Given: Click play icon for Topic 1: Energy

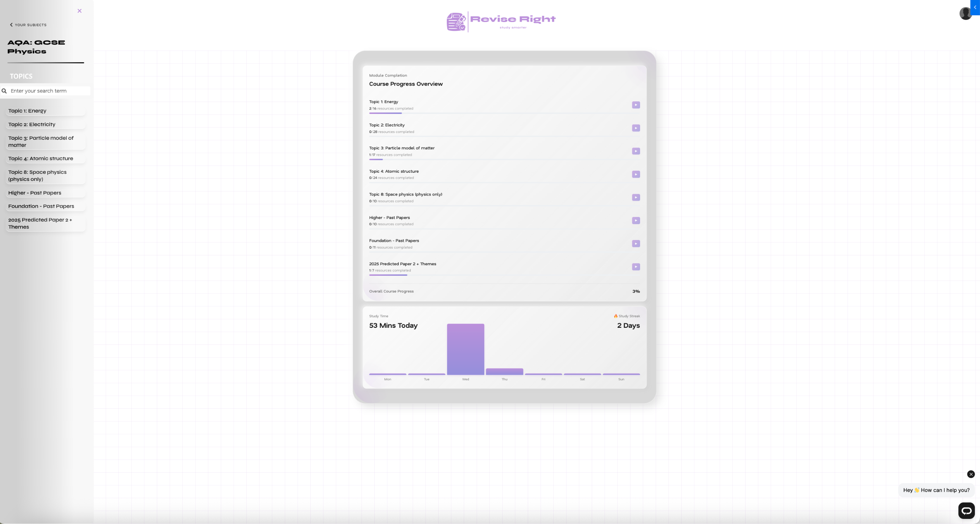Looking at the screenshot, I should pos(636,105).
